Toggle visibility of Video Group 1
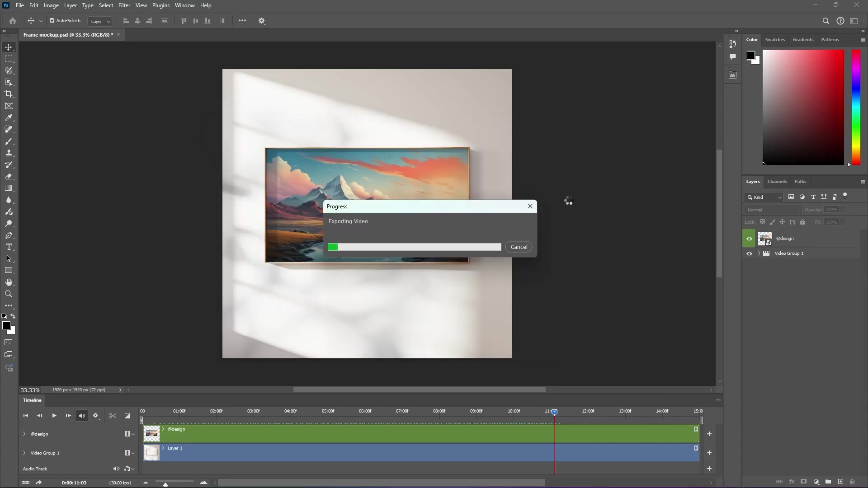868x488 pixels. [x=749, y=253]
